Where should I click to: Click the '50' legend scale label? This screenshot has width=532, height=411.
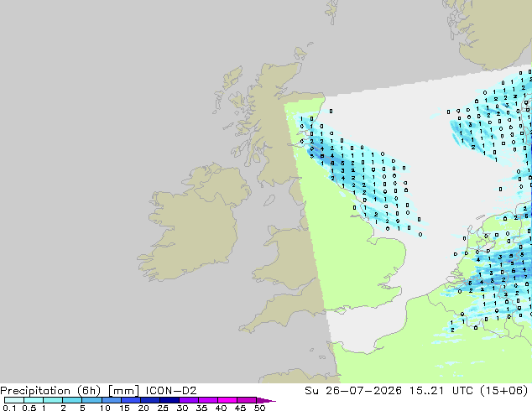tap(259, 408)
